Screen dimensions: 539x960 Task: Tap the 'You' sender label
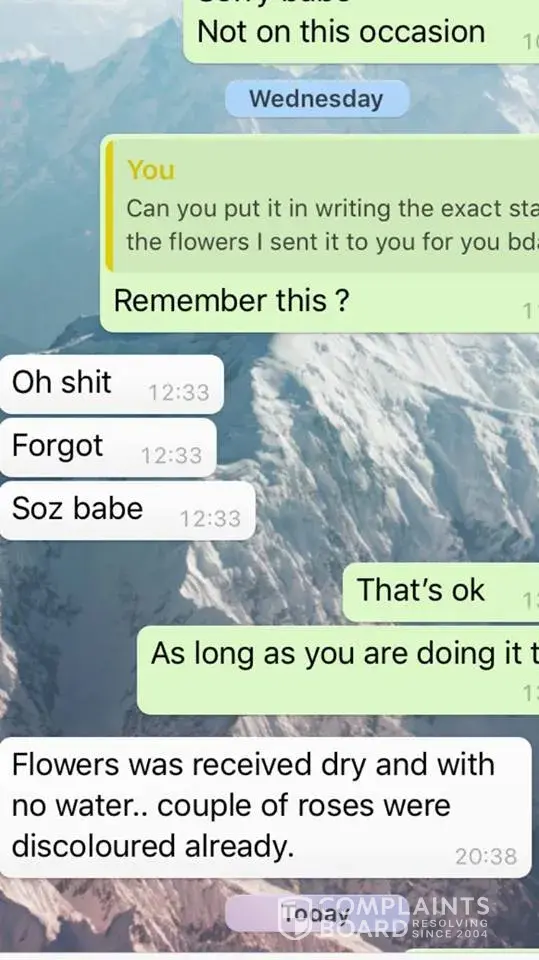tap(151, 170)
